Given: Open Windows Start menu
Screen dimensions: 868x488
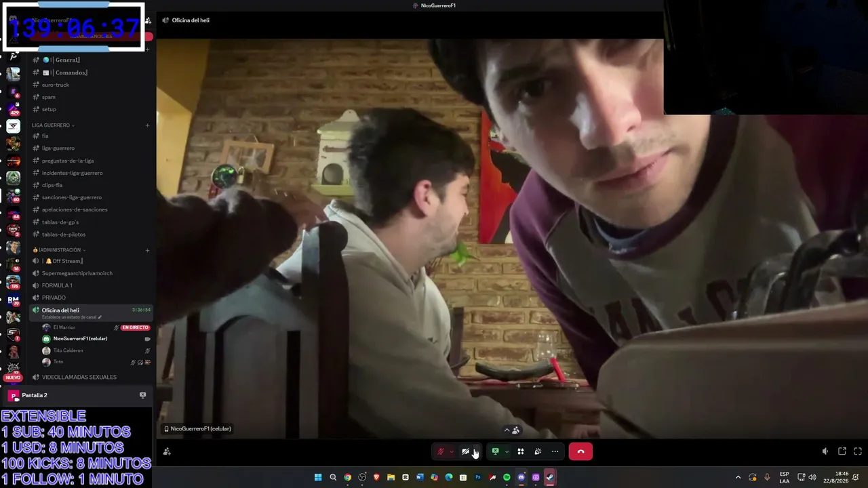Looking at the screenshot, I should point(318,477).
